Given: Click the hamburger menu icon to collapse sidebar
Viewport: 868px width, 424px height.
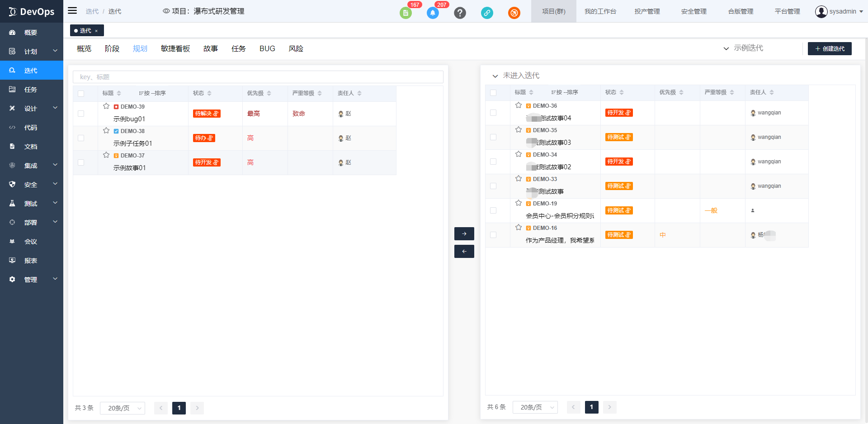Looking at the screenshot, I should [72, 11].
